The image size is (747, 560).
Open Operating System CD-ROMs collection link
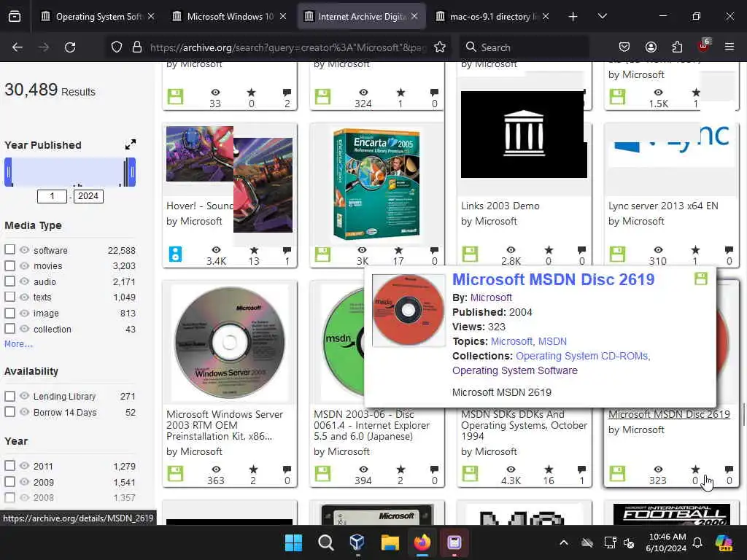click(581, 356)
